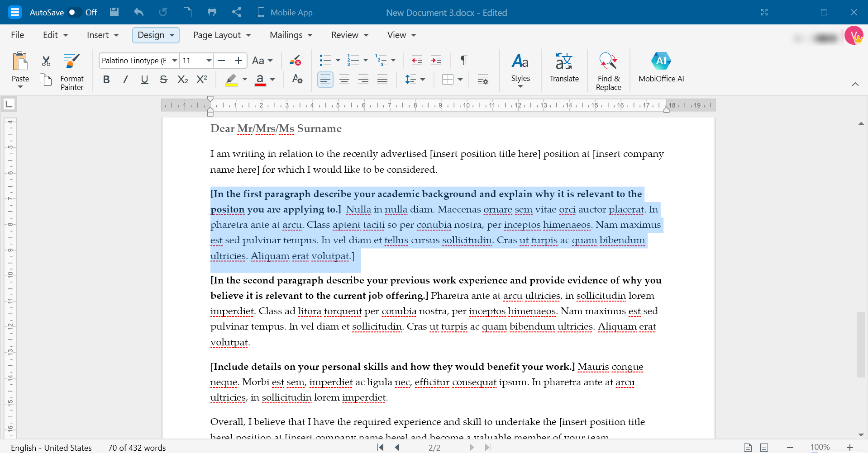The image size is (868, 453).
Task: Open borders dropdown arrow
Action: (460, 80)
